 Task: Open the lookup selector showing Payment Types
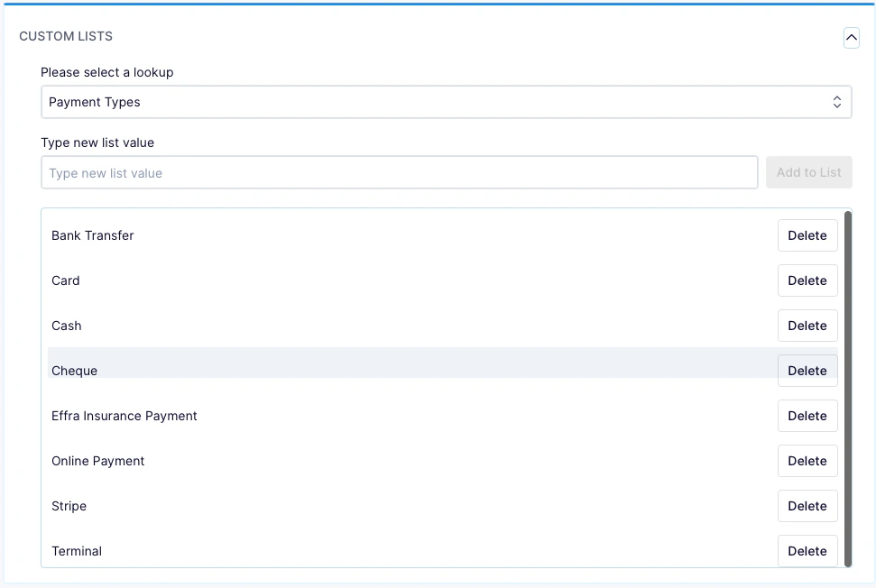pos(447,101)
